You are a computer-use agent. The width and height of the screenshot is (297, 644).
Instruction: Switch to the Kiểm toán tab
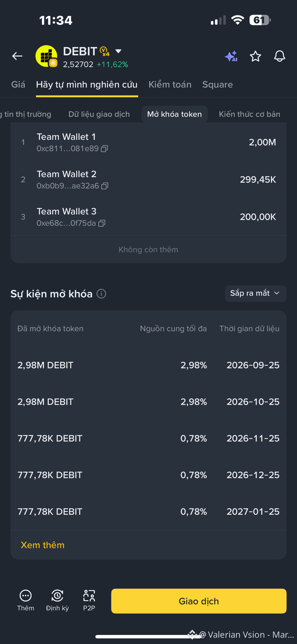tap(170, 85)
